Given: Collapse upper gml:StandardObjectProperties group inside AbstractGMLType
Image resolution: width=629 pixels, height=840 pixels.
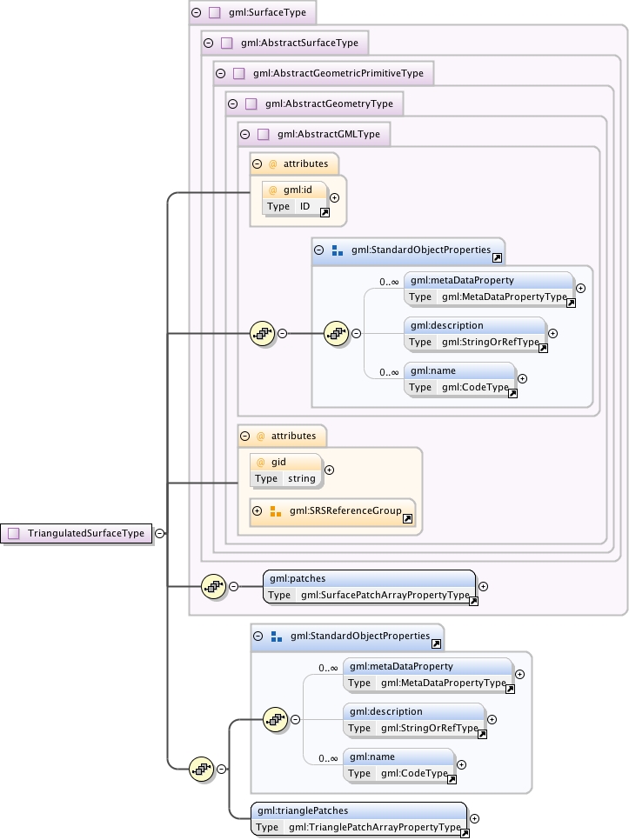Looking at the screenshot, I should (318, 250).
